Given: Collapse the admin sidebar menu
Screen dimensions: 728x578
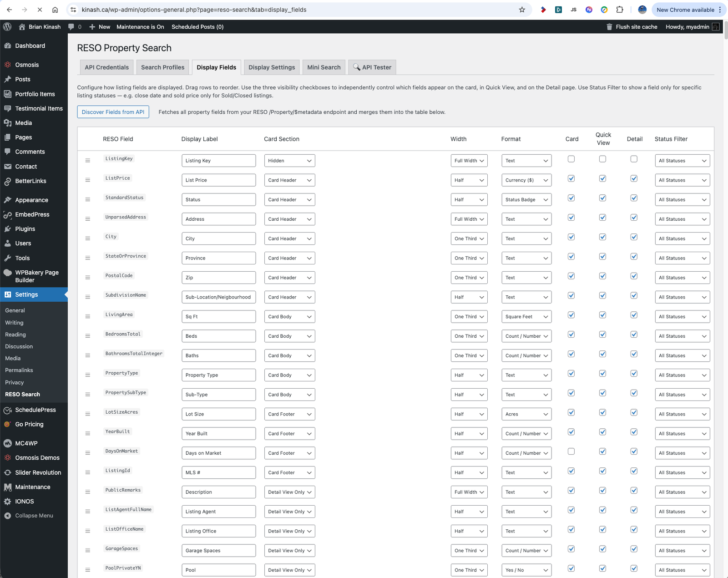Looking at the screenshot, I should click(x=34, y=516).
